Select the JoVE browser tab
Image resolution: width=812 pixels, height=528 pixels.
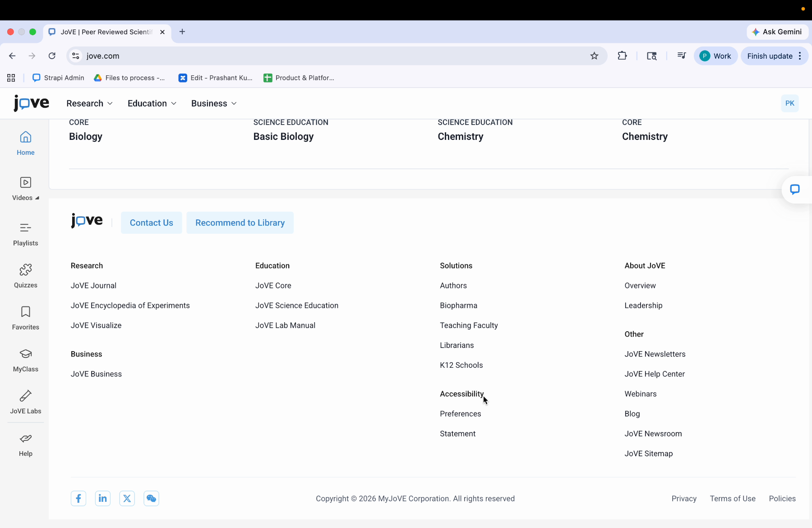coord(107,32)
